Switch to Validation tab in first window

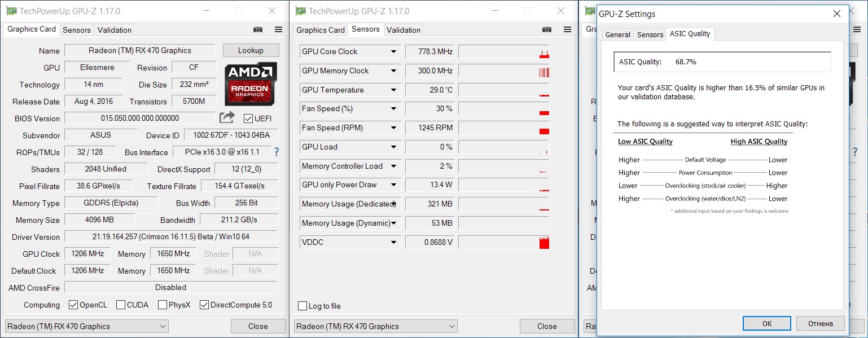(115, 30)
